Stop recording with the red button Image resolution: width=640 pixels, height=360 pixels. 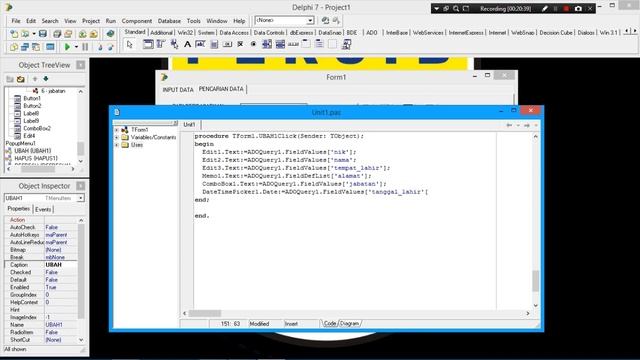pyautogui.click(x=566, y=8)
